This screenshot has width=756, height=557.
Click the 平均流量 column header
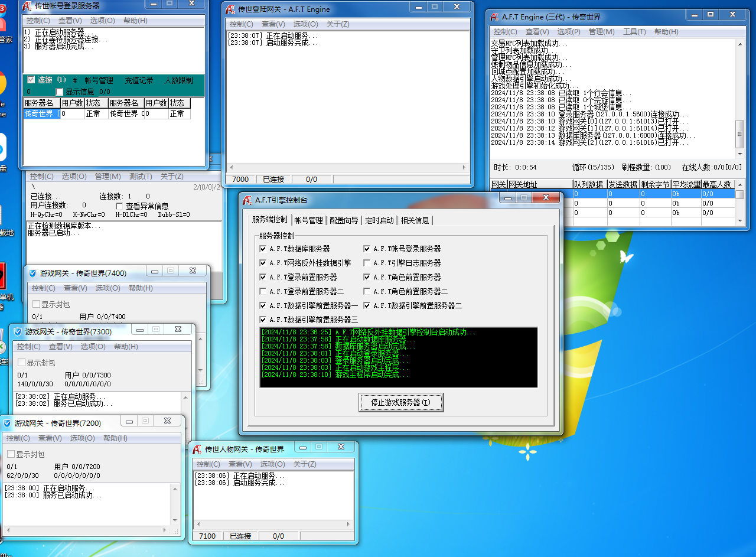point(686,185)
